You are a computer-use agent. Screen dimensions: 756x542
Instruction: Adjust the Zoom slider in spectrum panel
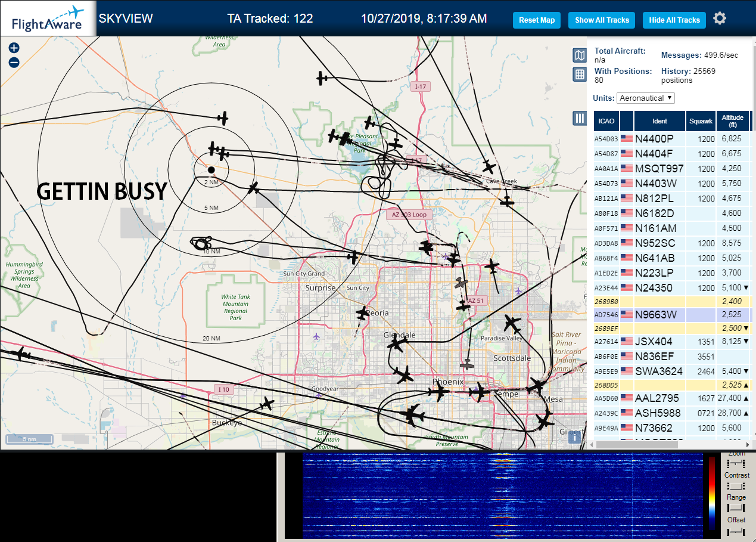pyautogui.click(x=736, y=463)
